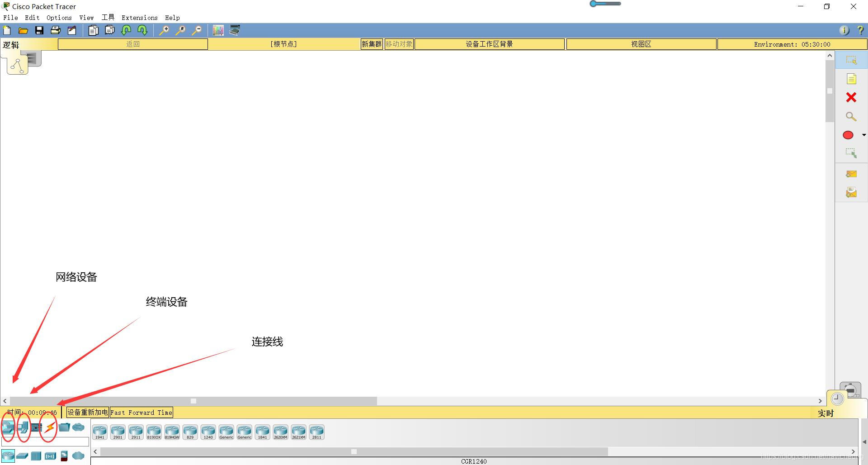Create a new file with New icon
The width and height of the screenshot is (868, 465).
7,30
